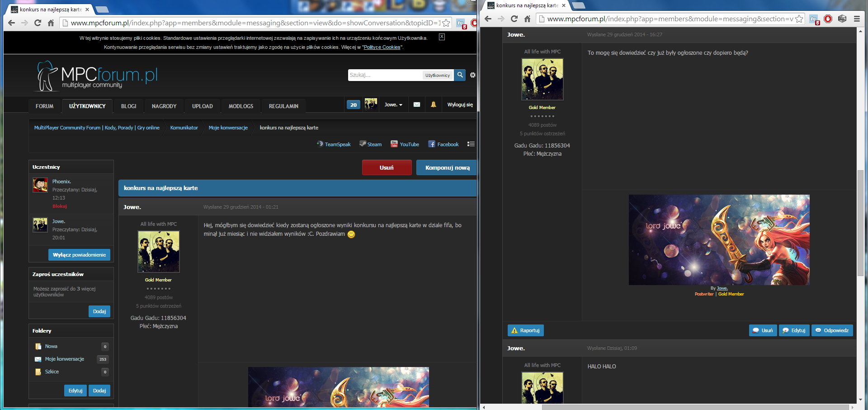868x410 pixels.
Task: Open the blue extension with badge in the right window
Action: tap(814, 19)
